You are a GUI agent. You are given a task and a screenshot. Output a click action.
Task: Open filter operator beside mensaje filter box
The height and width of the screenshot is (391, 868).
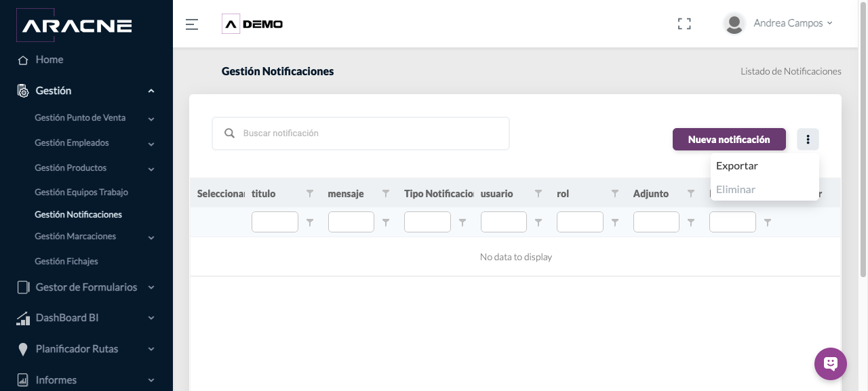pos(386,222)
